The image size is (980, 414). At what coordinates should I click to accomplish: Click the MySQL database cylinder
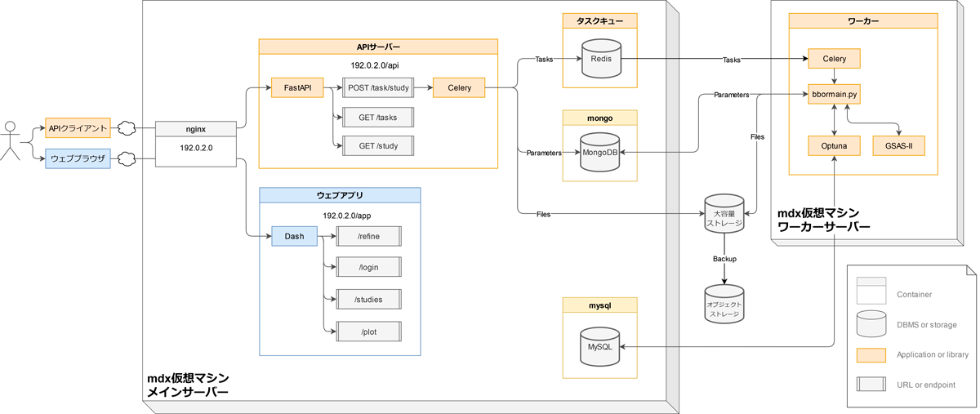pyautogui.click(x=600, y=346)
